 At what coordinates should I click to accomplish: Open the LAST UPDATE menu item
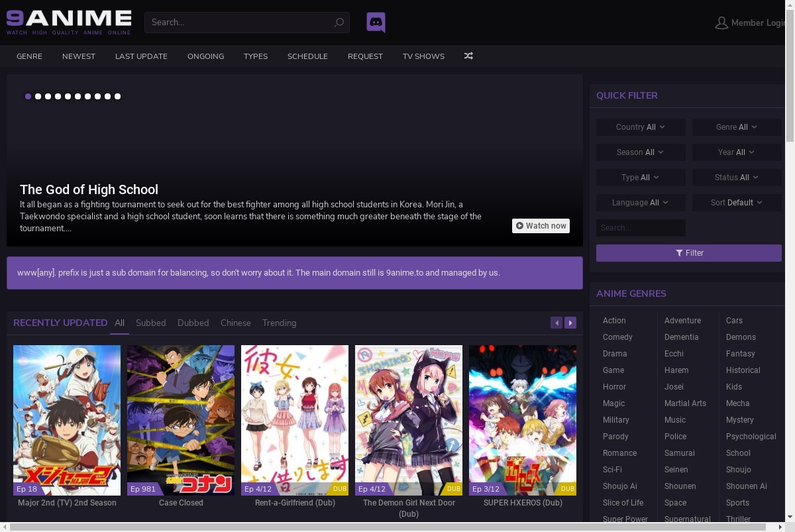(x=141, y=56)
